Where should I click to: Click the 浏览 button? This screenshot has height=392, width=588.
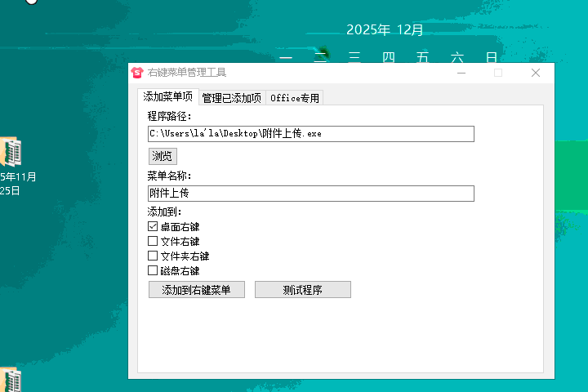(163, 156)
